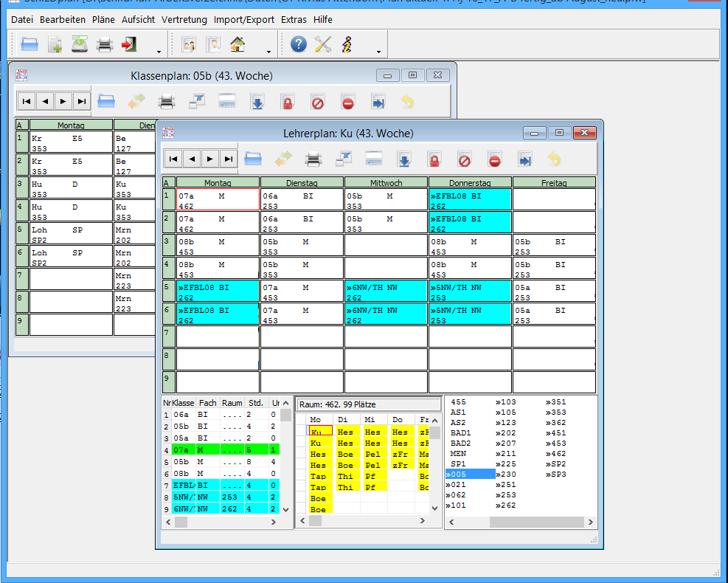728x583 pixels.
Task: Click the red minus icon in Lehrerplan toolbar
Action: pyautogui.click(x=494, y=159)
